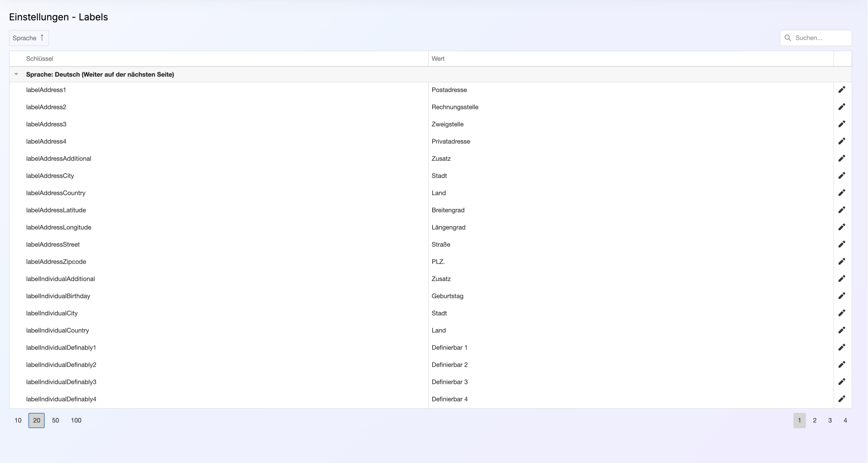Screen dimensions: 868x463
Task: Sort by the Schlüssel column header
Action: [x=40, y=59]
